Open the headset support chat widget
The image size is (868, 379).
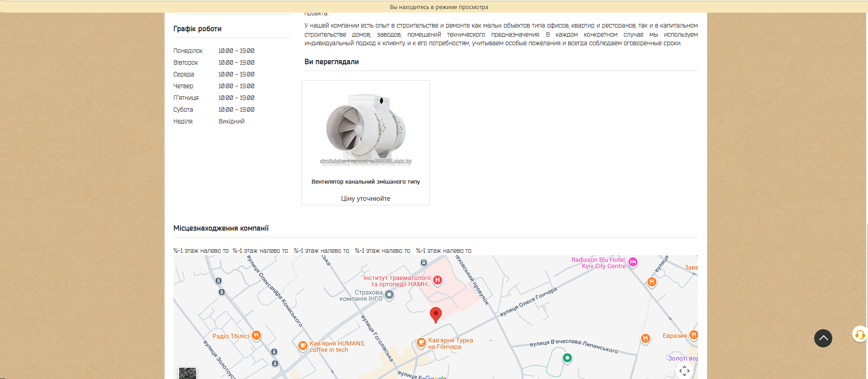pyautogui.click(x=859, y=335)
